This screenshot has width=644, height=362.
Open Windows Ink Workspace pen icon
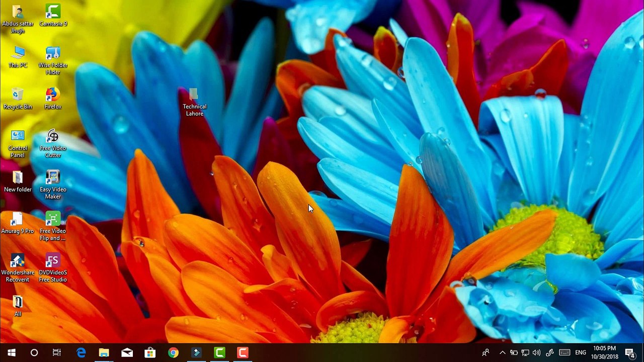(x=550, y=352)
